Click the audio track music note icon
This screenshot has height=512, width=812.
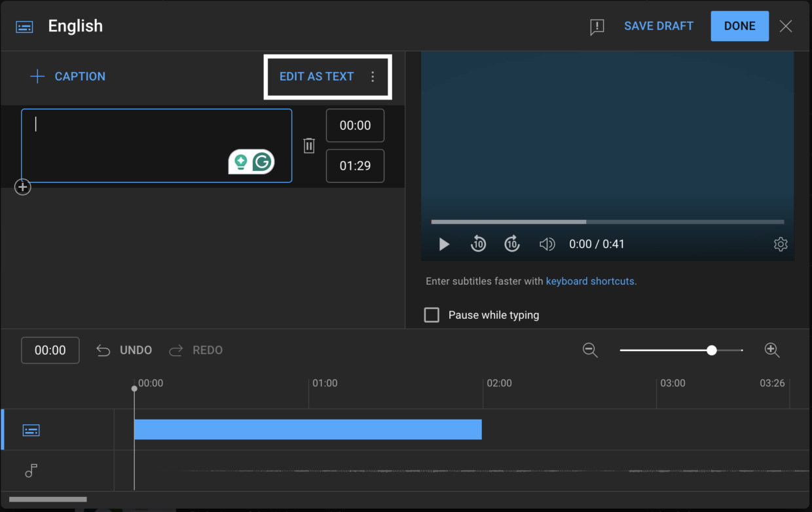(x=30, y=471)
